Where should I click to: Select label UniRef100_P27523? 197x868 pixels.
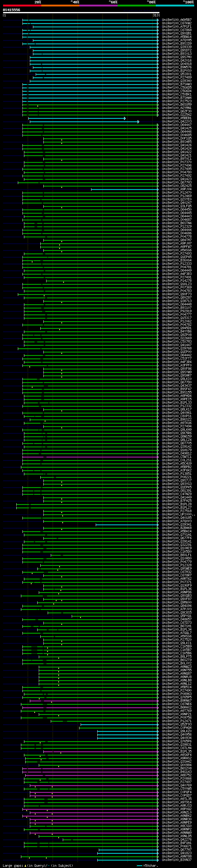point(176,101)
